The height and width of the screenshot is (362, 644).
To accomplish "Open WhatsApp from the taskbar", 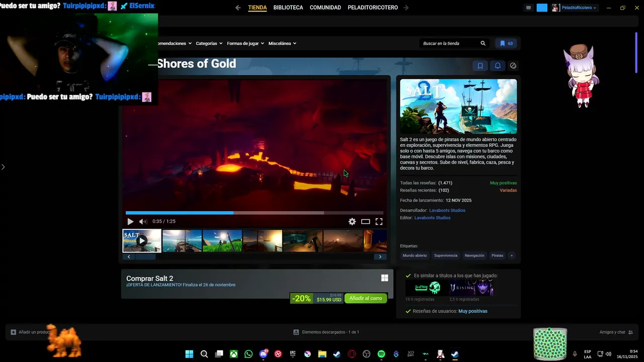I will [249, 354].
